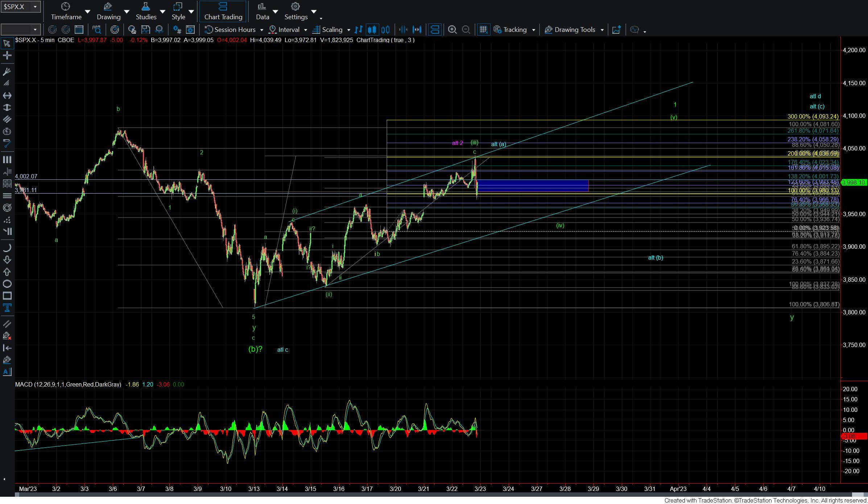Activate the Text drawing tool
Image resolution: width=868 pixels, height=504 pixels.
(7, 308)
